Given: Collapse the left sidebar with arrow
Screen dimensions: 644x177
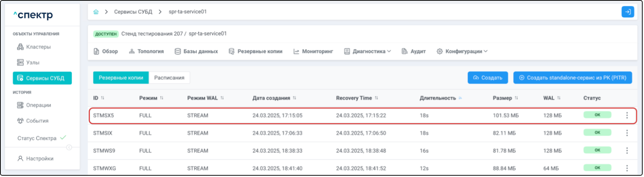Looking at the screenshot, I should pyautogui.click(x=69, y=147).
